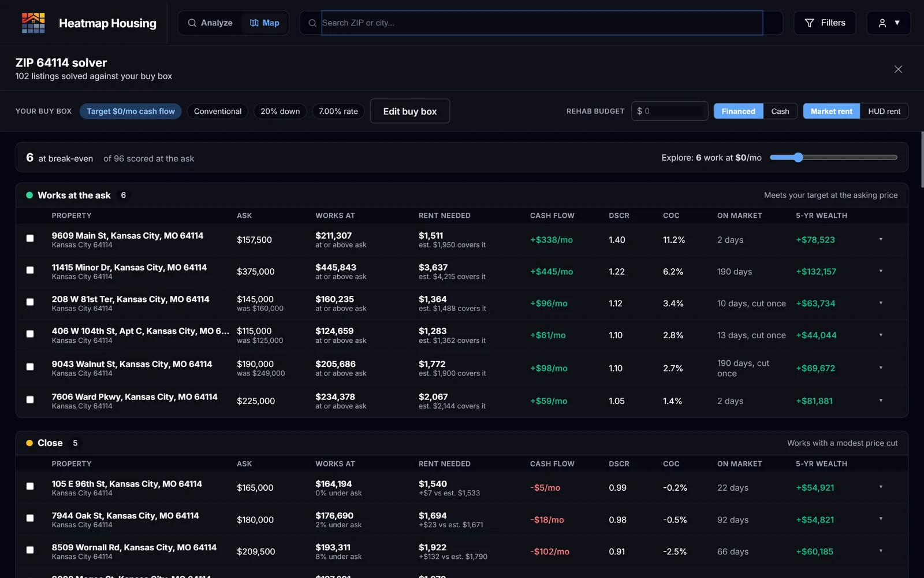Click the Edit buy box button

click(x=410, y=112)
